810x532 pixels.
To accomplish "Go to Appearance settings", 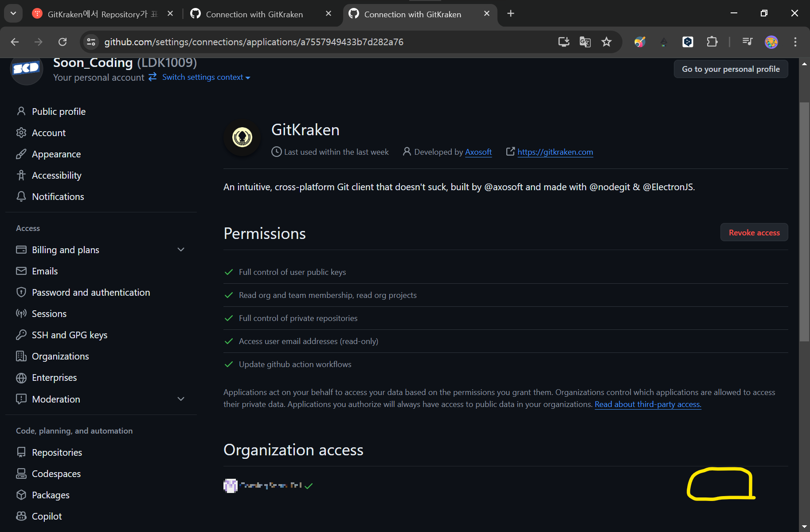I will pos(56,154).
